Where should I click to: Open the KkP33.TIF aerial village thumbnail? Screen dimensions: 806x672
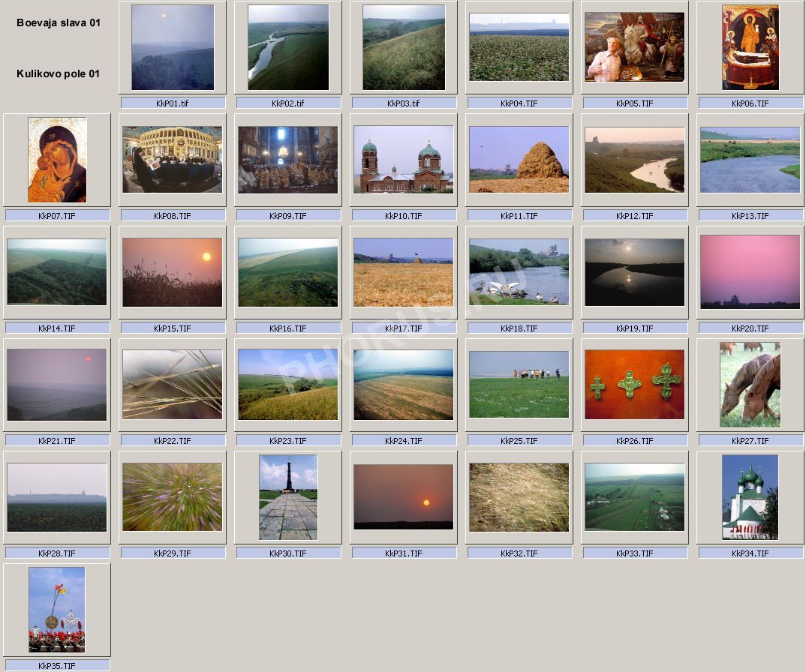click(635, 497)
